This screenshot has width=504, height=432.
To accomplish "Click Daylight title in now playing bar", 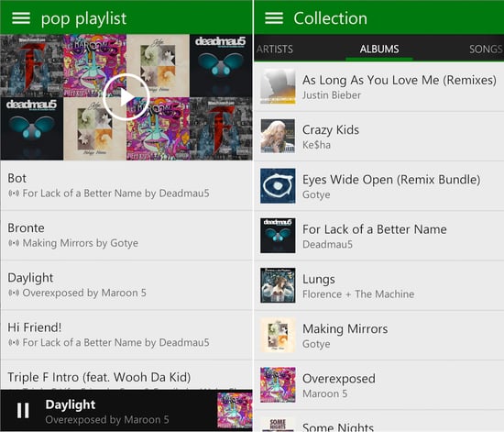I will tap(71, 404).
